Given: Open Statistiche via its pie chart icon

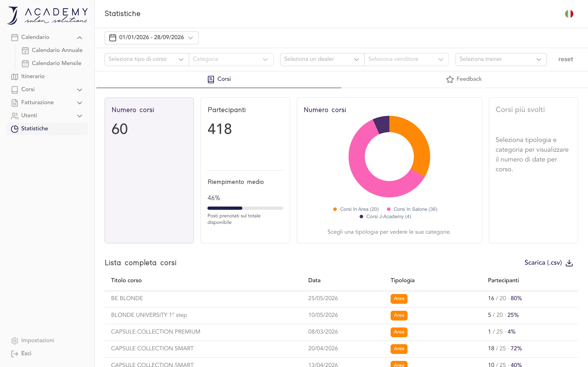Looking at the screenshot, I should [x=14, y=129].
